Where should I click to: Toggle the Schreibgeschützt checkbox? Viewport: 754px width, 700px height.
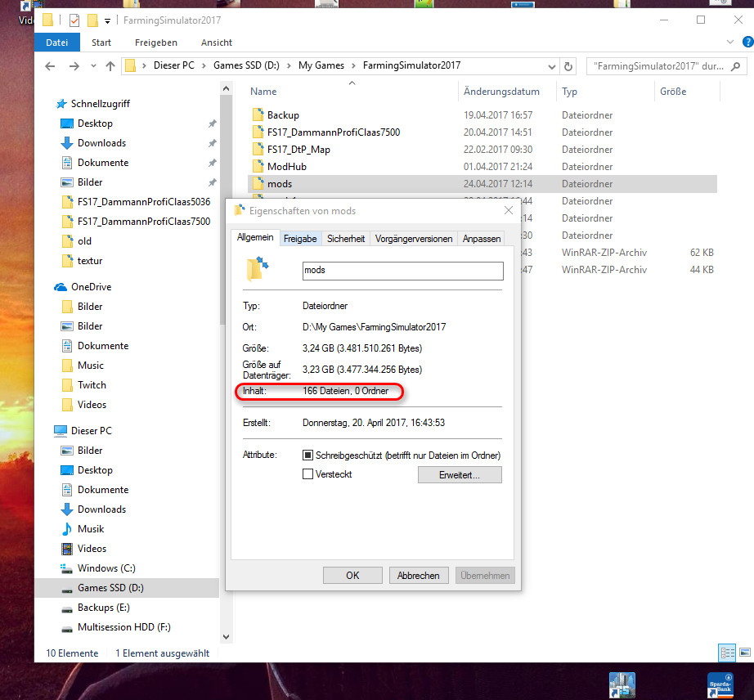coord(308,455)
